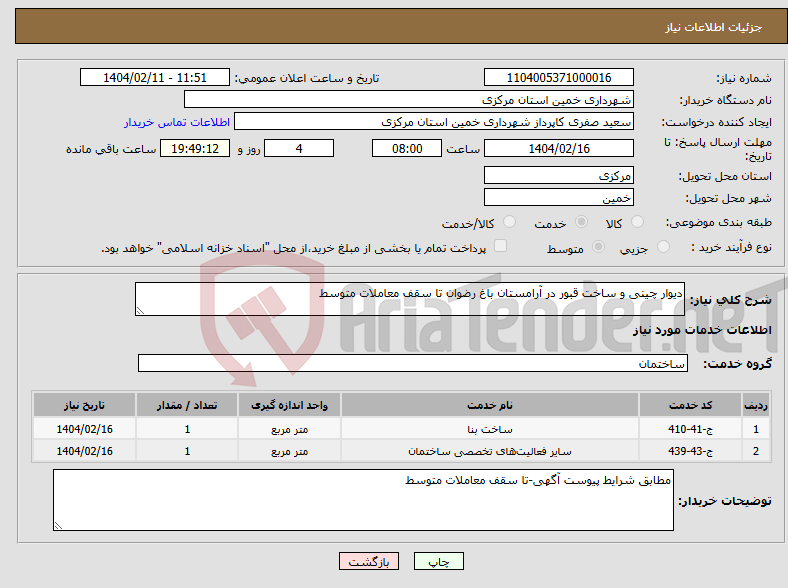Click the واحد اندازه گیری column header
788x588 pixels.
coord(289,405)
